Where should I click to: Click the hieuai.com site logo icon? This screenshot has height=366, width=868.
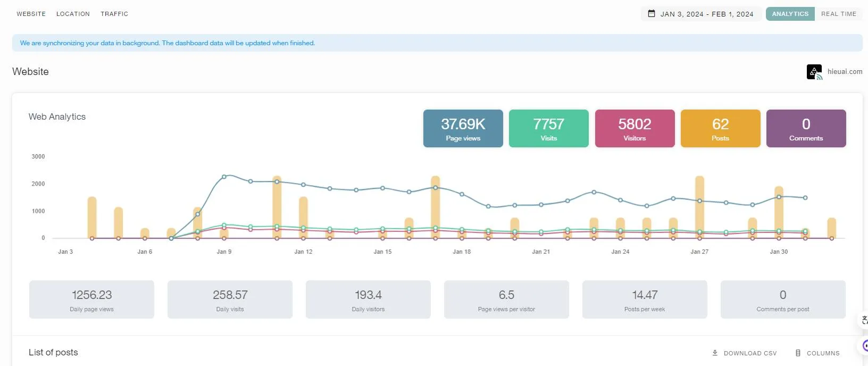(x=814, y=72)
